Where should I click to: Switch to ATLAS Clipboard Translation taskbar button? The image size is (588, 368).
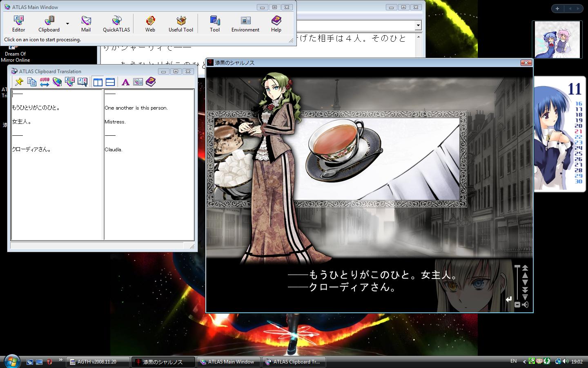pyautogui.click(x=294, y=362)
